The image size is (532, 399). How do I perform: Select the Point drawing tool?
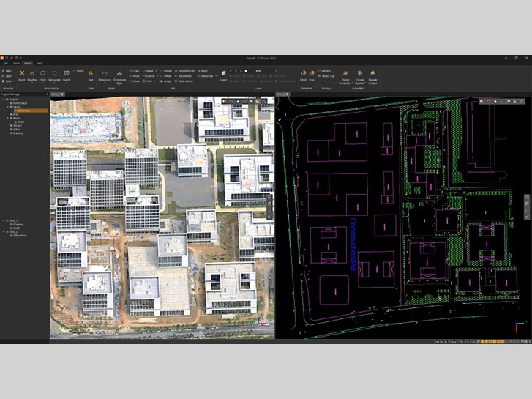click(22, 75)
